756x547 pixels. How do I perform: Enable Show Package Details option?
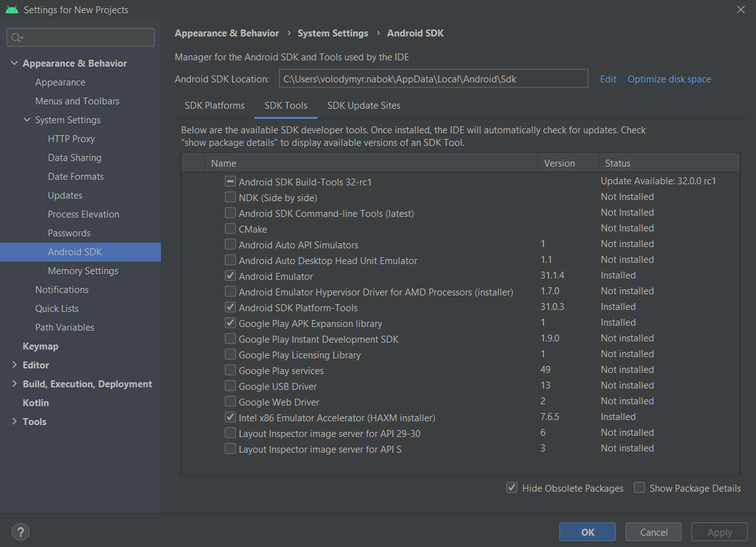pyautogui.click(x=640, y=488)
